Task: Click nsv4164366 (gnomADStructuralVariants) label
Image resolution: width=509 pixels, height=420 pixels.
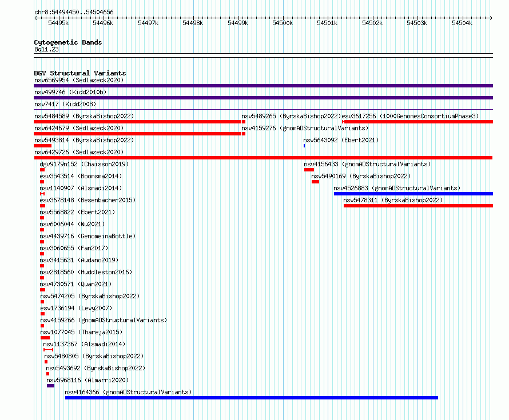Action: [128, 392]
